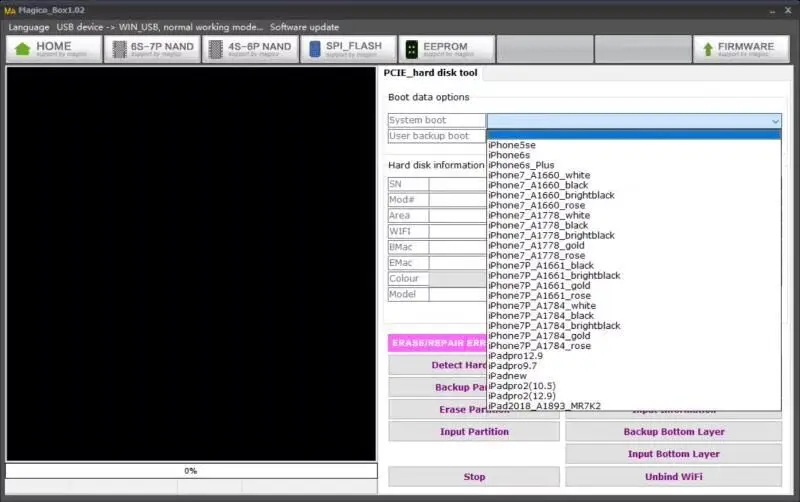Choose iPhone7P_A1784_white entry

click(x=634, y=306)
